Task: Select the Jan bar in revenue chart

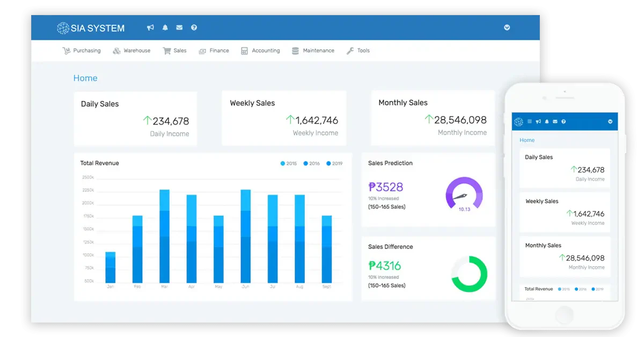Action: tap(111, 267)
